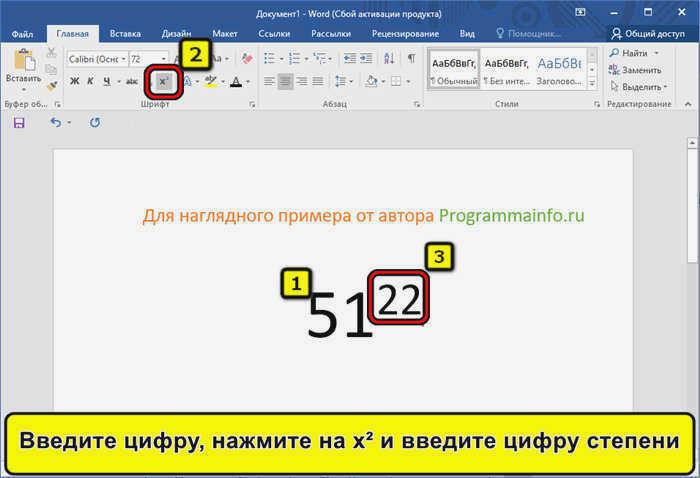The width and height of the screenshot is (700, 478).
Task: Click the Replace (Заменить) icon
Action: point(614,70)
